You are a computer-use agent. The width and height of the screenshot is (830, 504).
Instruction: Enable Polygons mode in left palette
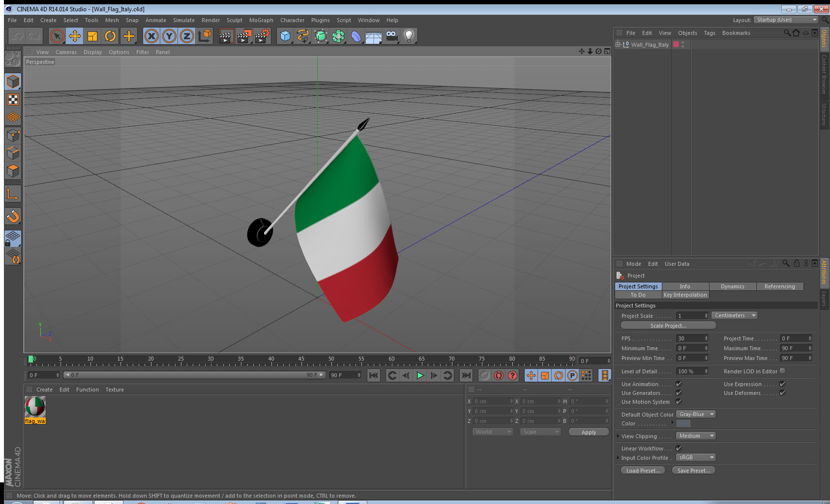tap(13, 170)
